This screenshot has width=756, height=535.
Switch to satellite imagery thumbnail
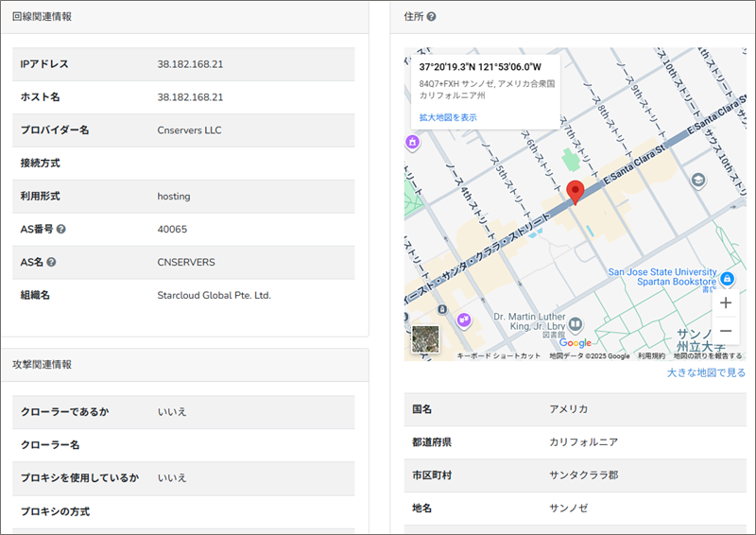click(425, 339)
